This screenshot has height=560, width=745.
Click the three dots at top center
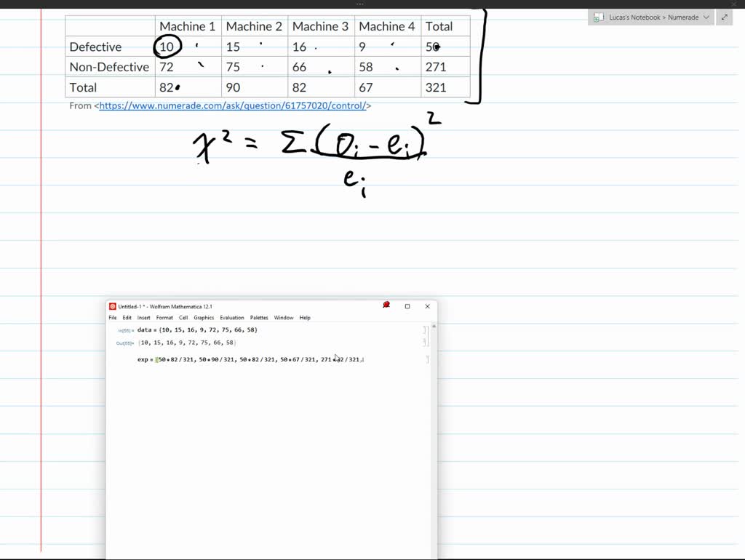coord(359,4)
